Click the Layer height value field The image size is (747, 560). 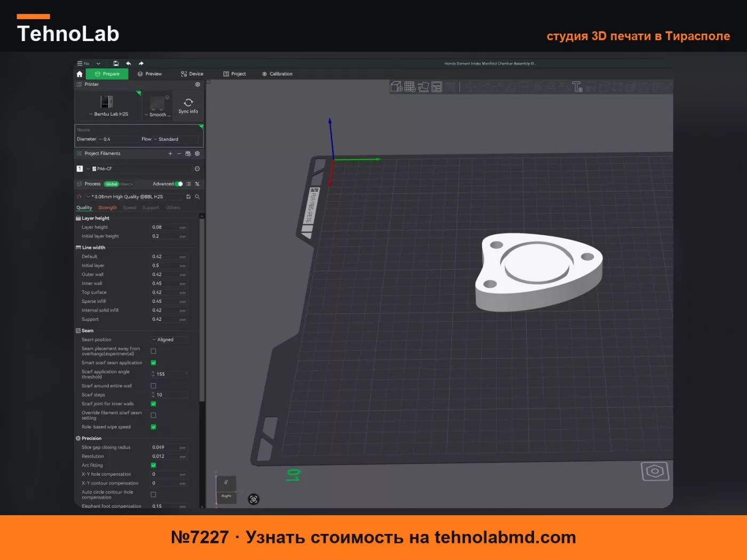click(169, 227)
